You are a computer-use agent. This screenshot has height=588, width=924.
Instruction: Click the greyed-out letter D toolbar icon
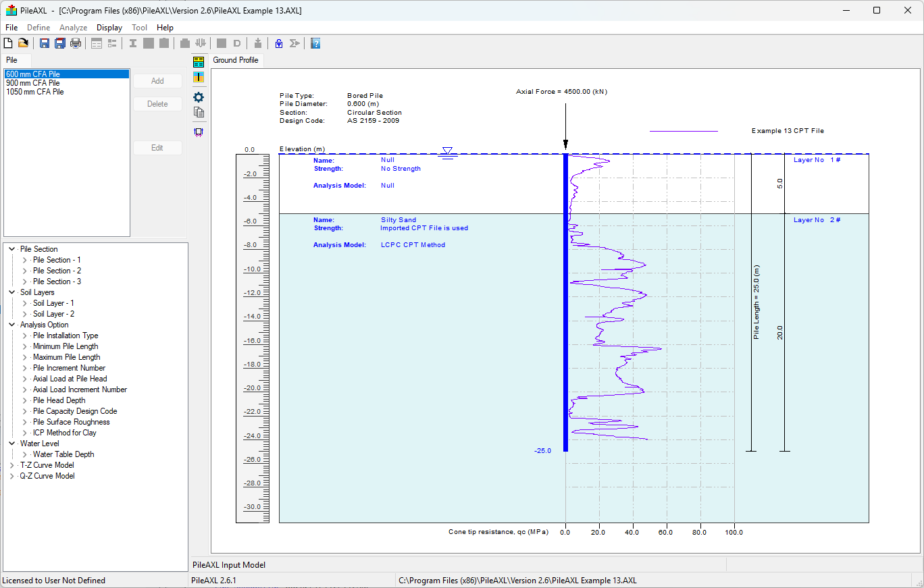pos(237,43)
